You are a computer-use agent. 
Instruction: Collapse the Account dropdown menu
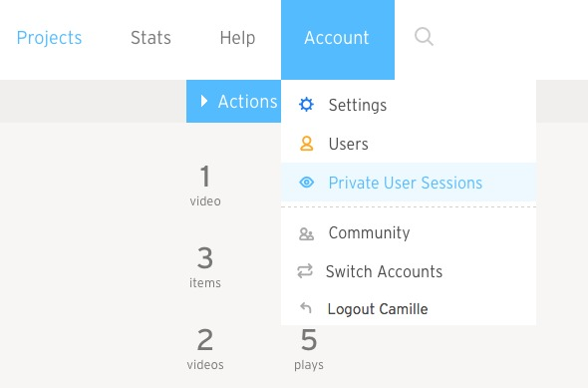338,40
